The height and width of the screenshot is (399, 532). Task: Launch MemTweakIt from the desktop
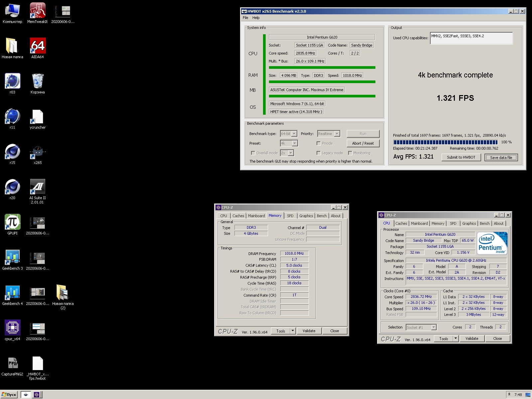coord(38,13)
